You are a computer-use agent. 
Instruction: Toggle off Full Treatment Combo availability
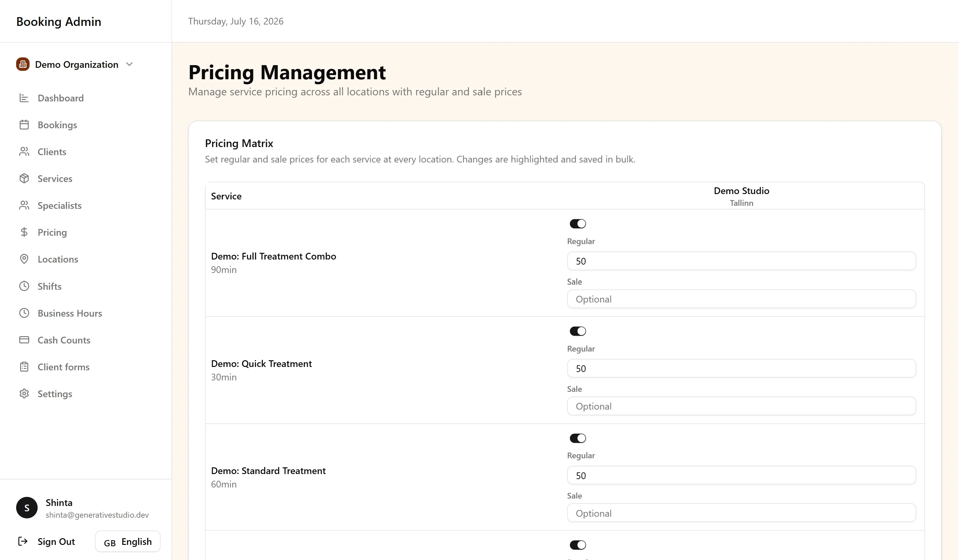click(578, 224)
